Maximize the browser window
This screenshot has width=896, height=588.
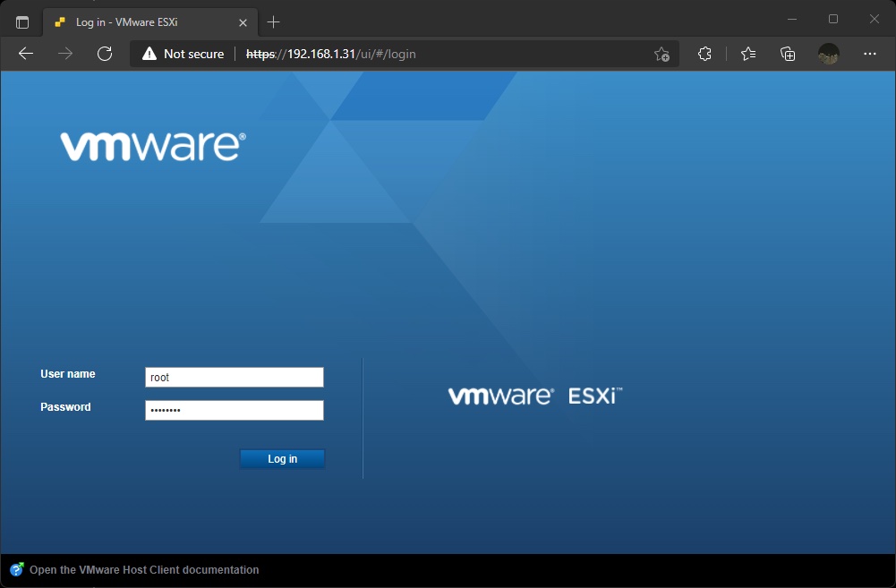tap(833, 20)
